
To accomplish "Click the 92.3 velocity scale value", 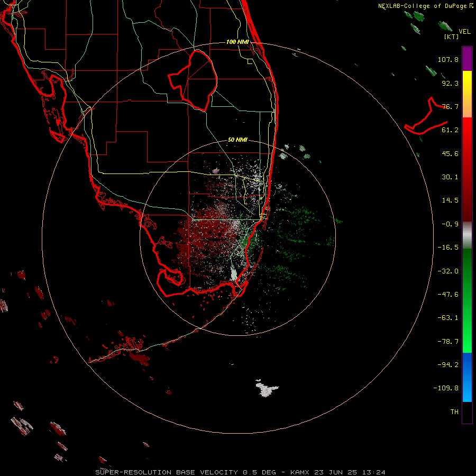I will coord(450,83).
